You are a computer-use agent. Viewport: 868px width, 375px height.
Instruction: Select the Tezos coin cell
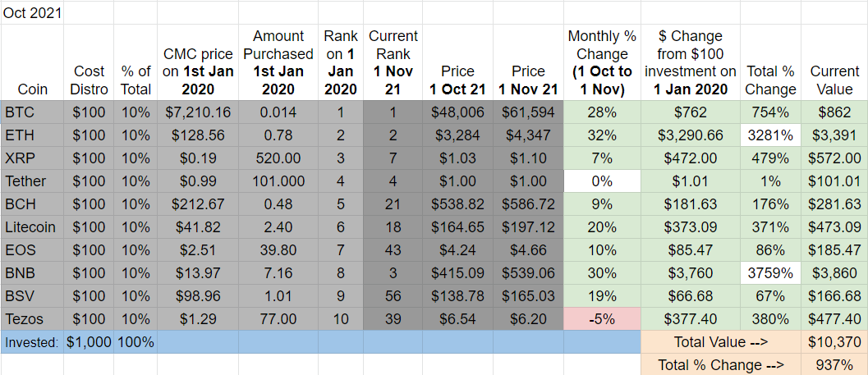pos(33,319)
